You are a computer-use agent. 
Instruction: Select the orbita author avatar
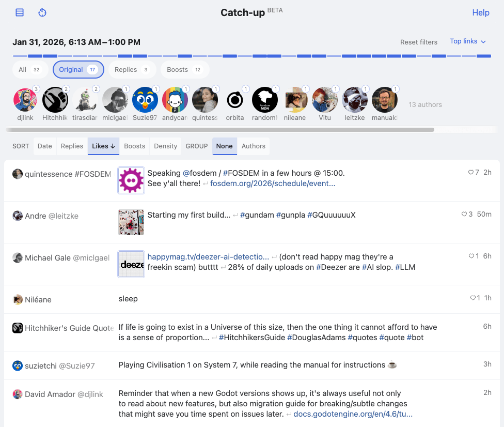point(234,100)
